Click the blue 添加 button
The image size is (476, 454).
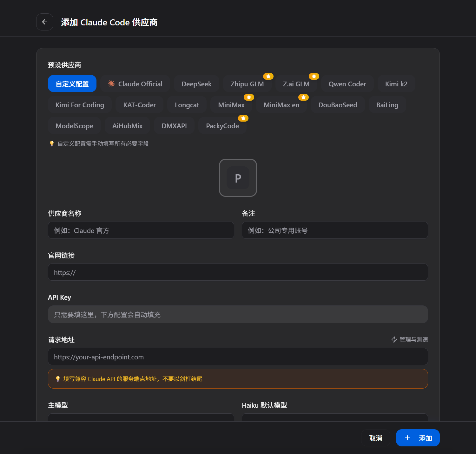pos(418,438)
